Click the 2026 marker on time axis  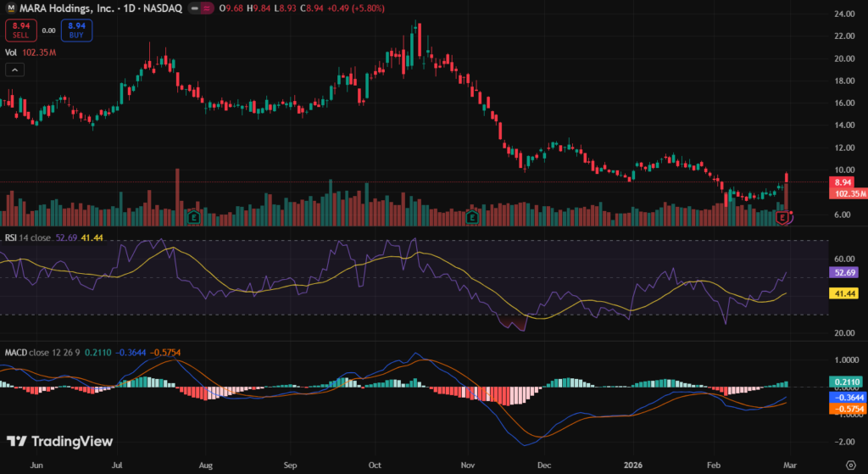[634, 465]
